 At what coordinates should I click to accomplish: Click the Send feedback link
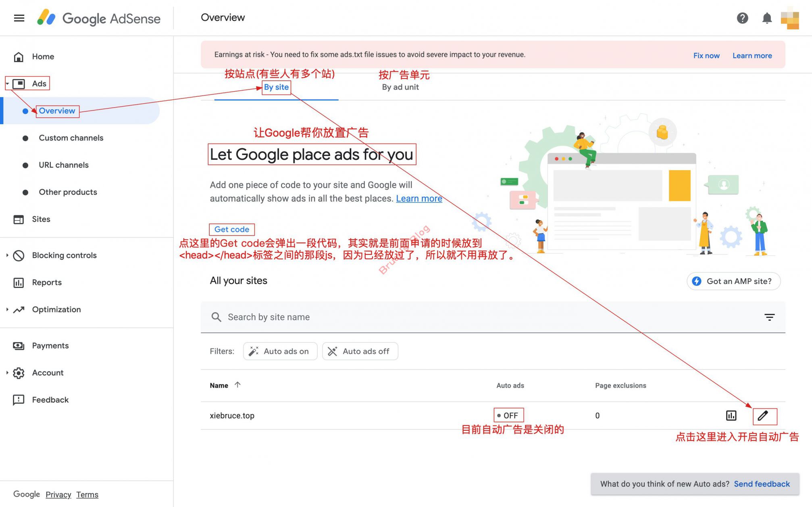762,484
